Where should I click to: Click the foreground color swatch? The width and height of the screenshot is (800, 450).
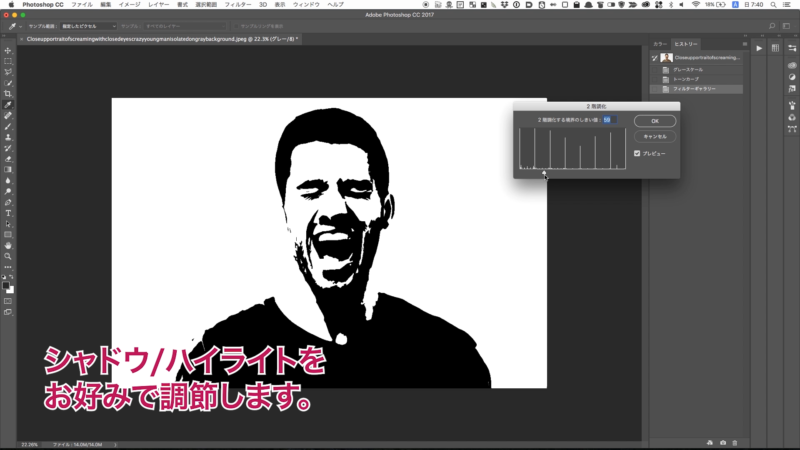[x=6, y=286]
